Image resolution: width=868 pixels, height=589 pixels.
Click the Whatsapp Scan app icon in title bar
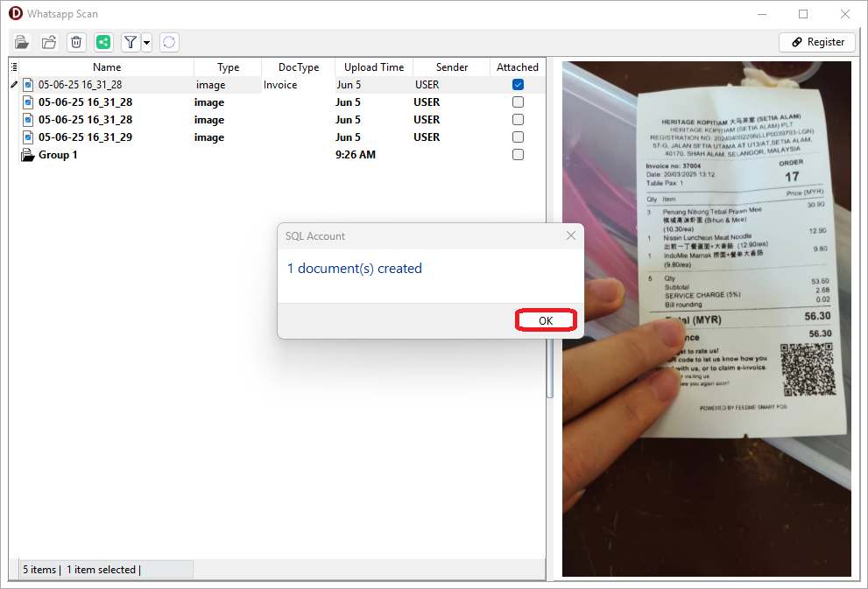point(16,13)
